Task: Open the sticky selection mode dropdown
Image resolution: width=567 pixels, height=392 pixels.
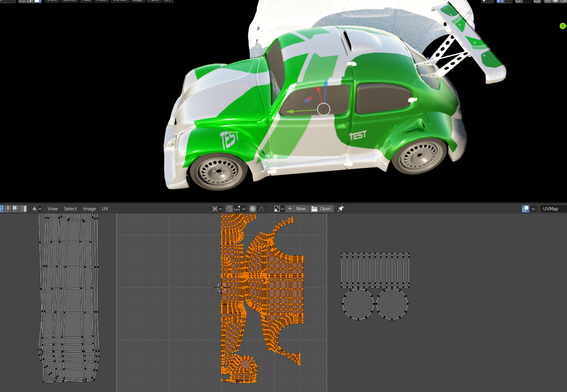Action: (x=37, y=209)
